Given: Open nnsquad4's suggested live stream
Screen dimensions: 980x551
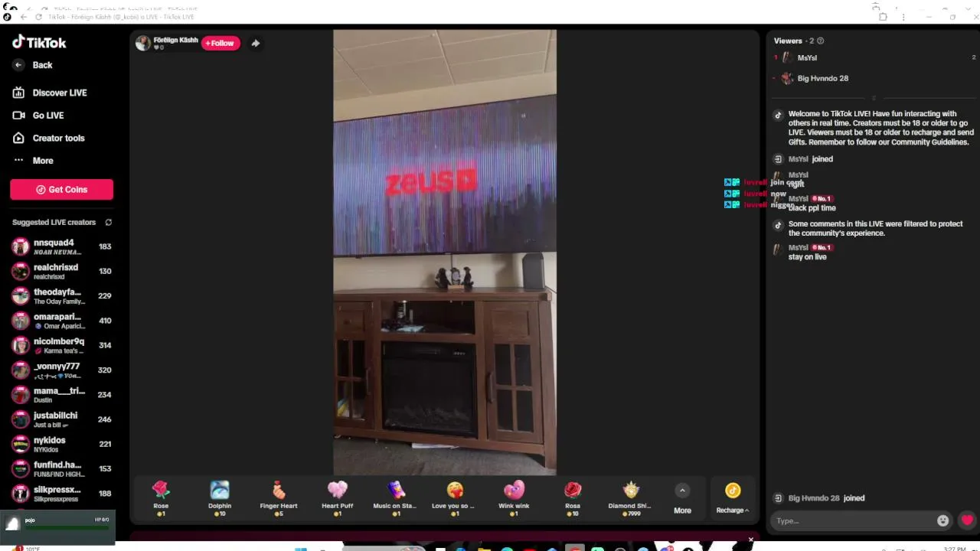Looking at the screenshot, I should click(x=61, y=246).
